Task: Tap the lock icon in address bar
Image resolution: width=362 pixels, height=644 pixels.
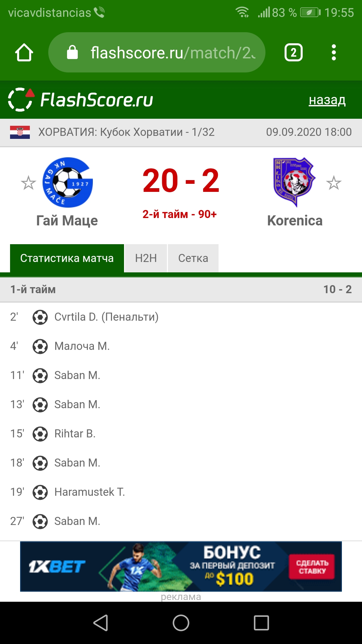Action: pyautogui.click(x=72, y=53)
